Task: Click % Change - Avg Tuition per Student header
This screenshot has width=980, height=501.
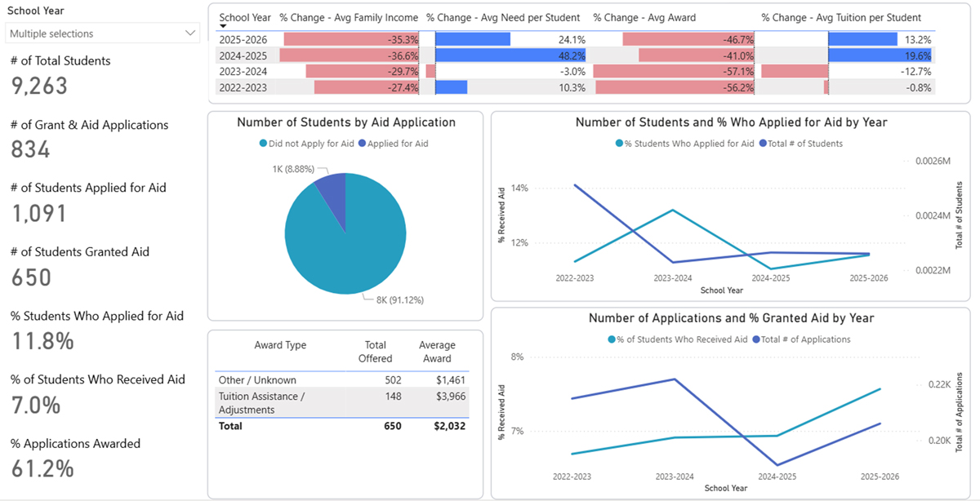Action: click(841, 17)
